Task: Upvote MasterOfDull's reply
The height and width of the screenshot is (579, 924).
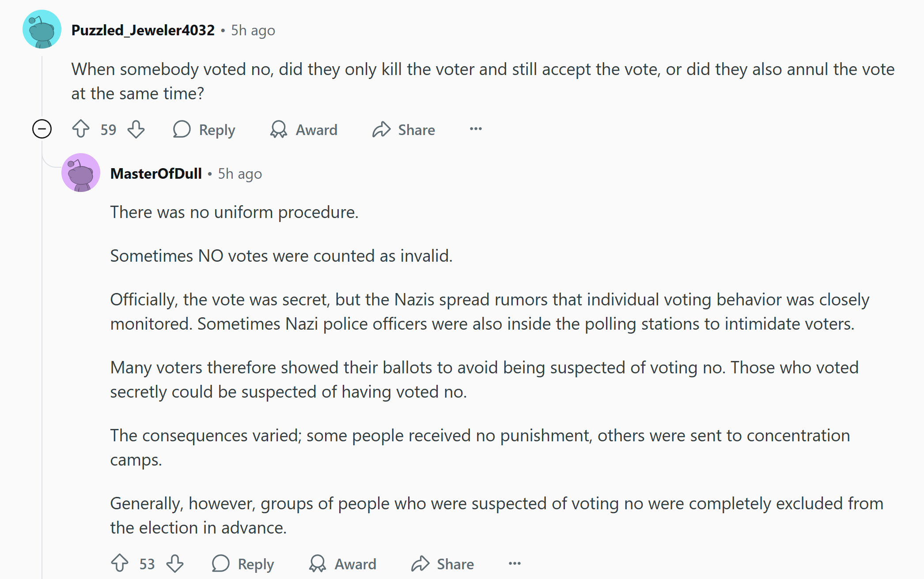Action: 120,564
